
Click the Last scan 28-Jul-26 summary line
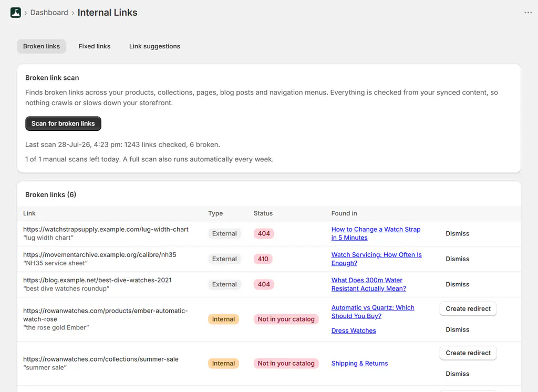pyautogui.click(x=122, y=145)
